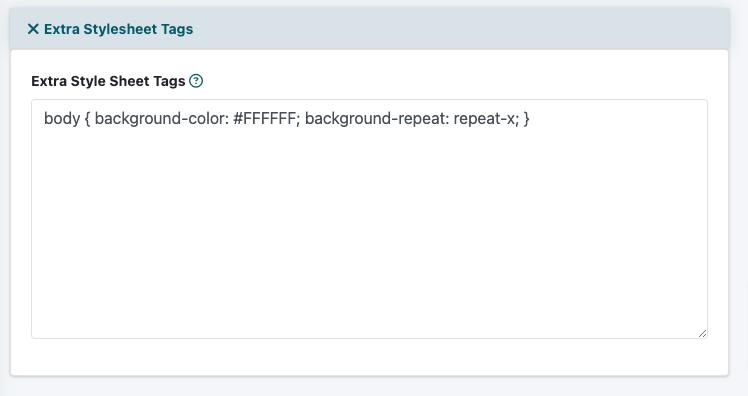Click the Extra Stylesheet Tags header title
The image size is (748, 396).
coord(118,29)
